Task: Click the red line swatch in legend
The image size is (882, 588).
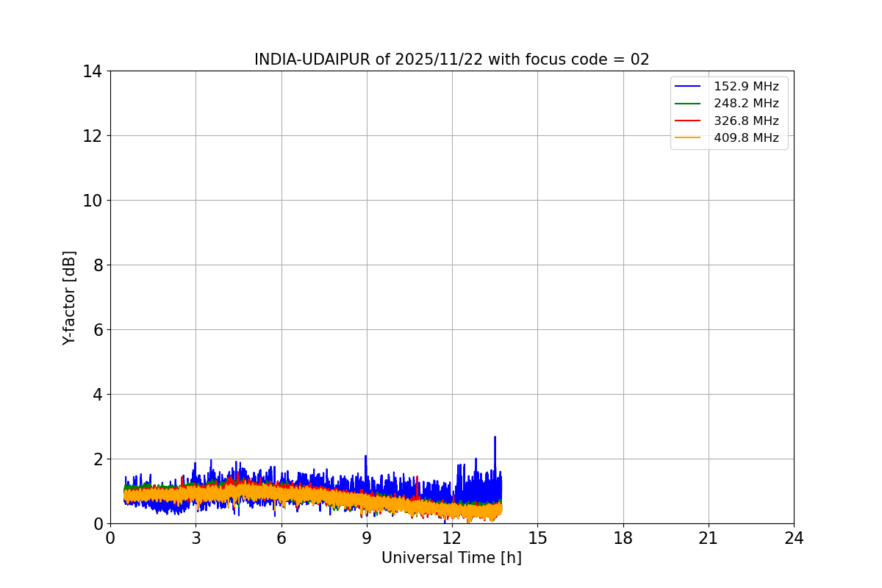Action: 688,121
